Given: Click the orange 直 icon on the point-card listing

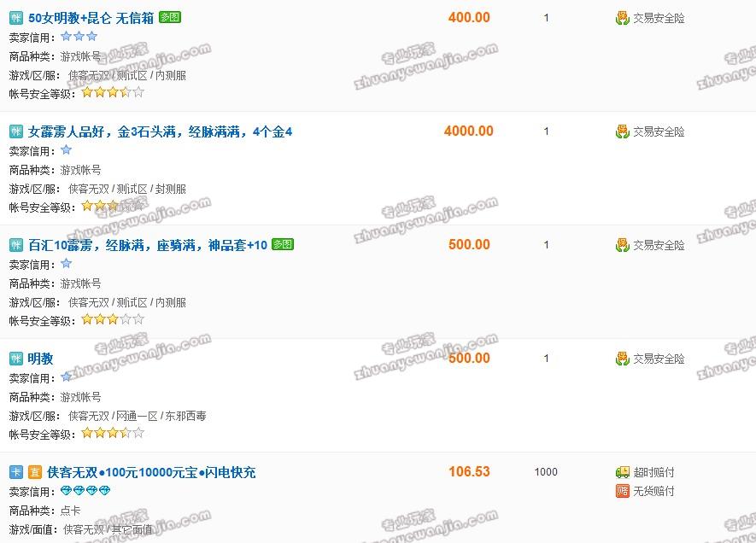Looking at the screenshot, I should pyautogui.click(x=35, y=472).
